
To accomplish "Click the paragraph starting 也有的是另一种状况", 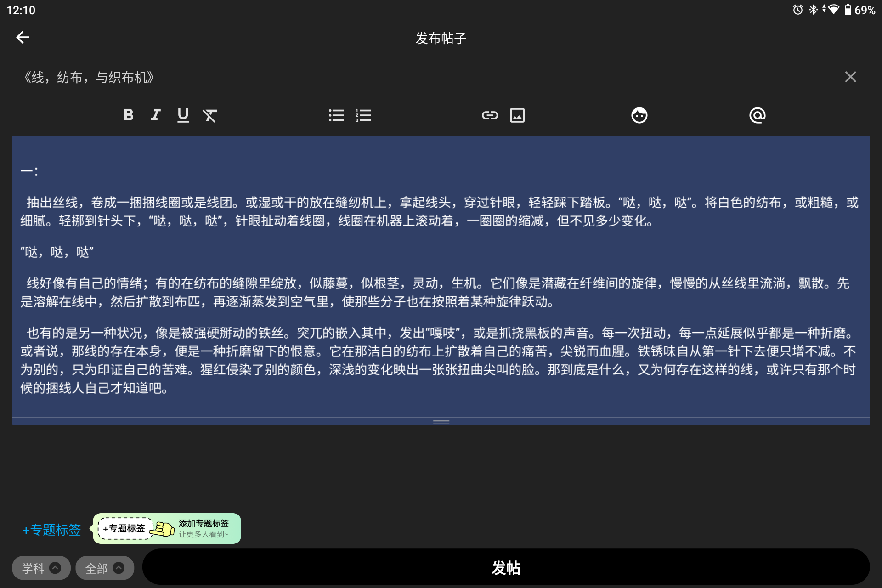I will point(439,360).
